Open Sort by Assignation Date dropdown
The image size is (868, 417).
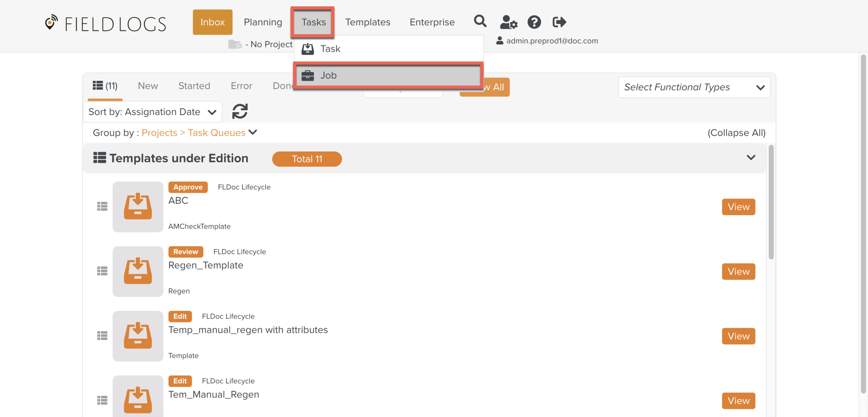(x=152, y=112)
